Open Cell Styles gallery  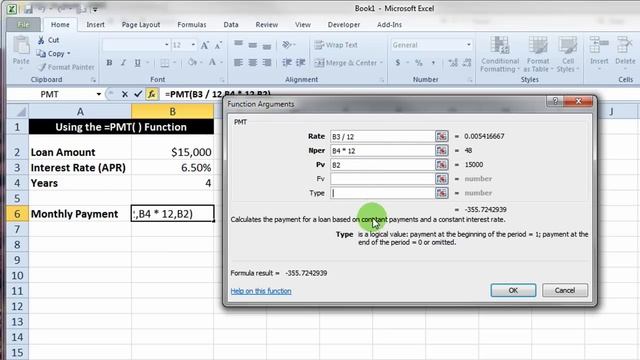[568, 54]
